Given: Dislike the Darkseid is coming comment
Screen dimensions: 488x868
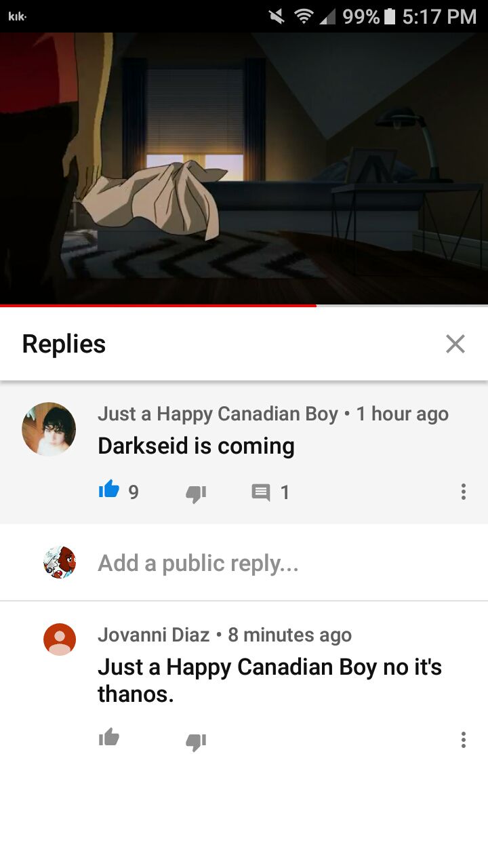Looking at the screenshot, I should tap(196, 494).
